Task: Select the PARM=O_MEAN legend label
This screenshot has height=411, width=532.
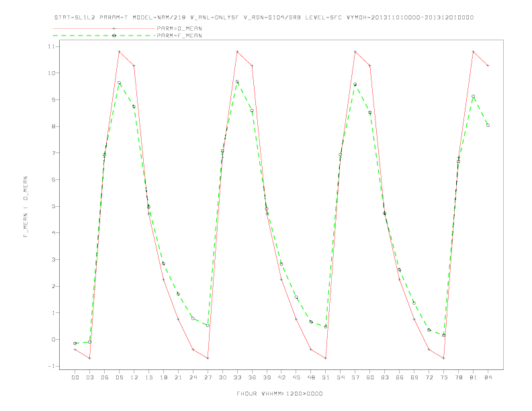Action: coord(179,28)
